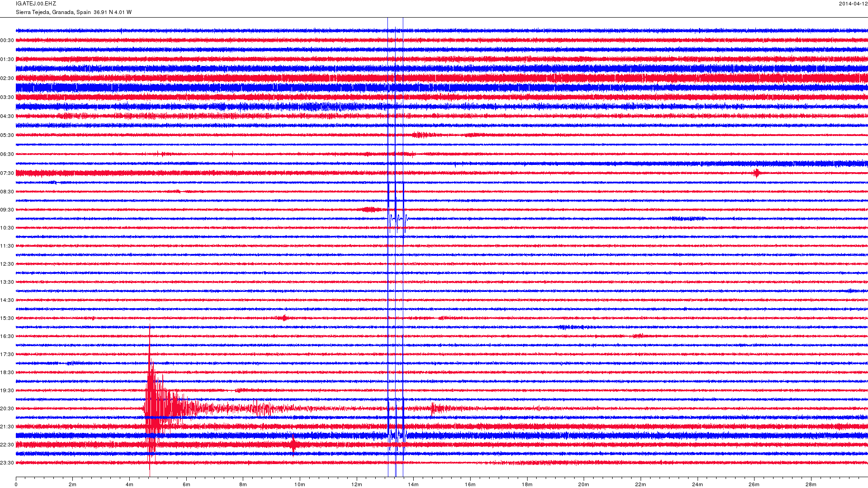Viewport: 868px width, 488px height.
Task: Click the 07:30 time label
Action: pos(7,173)
